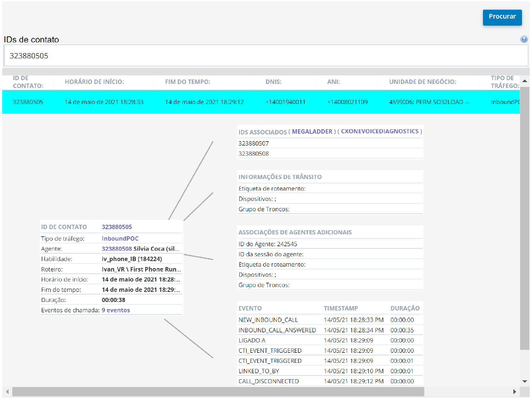Image resolution: width=532 pixels, height=400 pixels.
Task: Click the vertical scrollbar up arrow
Action: pyautogui.click(x=525, y=81)
